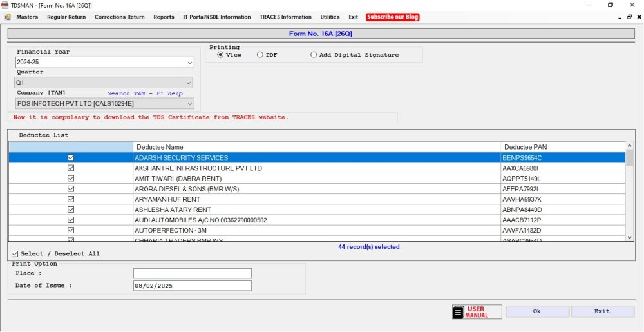Open the User Manual button
The image size is (644, 332).
pyautogui.click(x=477, y=312)
